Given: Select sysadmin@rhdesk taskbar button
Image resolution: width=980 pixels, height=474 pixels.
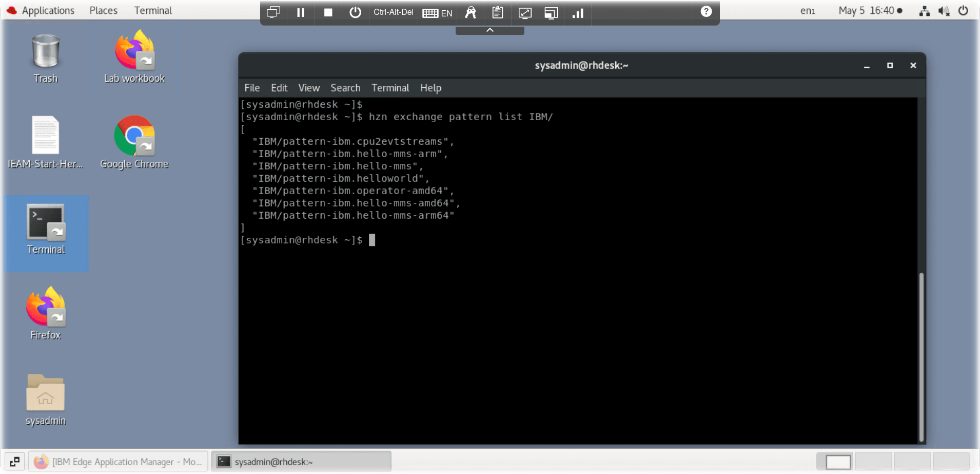Looking at the screenshot, I should coord(301,462).
